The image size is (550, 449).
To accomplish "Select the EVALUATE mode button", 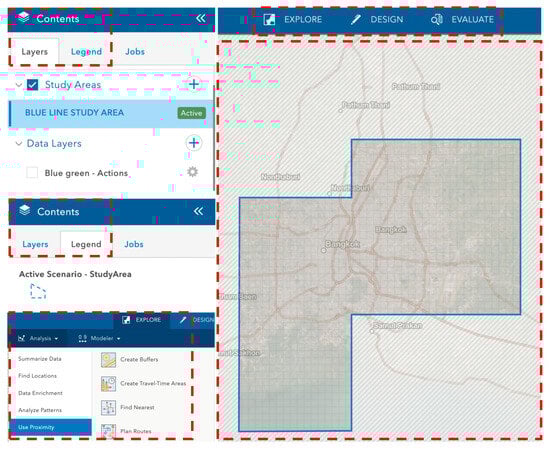I will pos(462,19).
